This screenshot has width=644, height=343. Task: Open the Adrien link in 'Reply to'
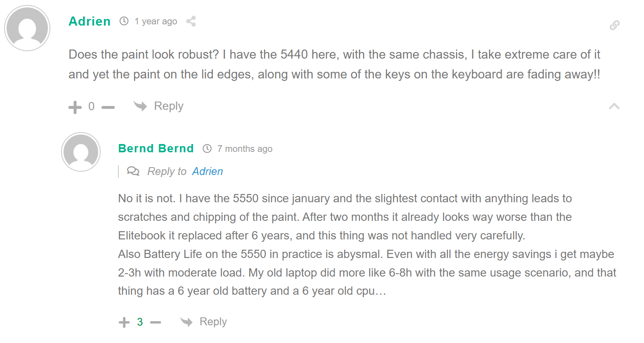[x=208, y=171]
